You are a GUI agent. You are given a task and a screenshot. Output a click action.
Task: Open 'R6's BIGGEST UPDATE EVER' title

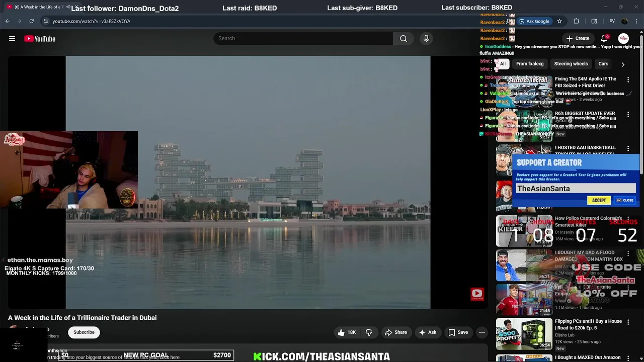point(585,114)
